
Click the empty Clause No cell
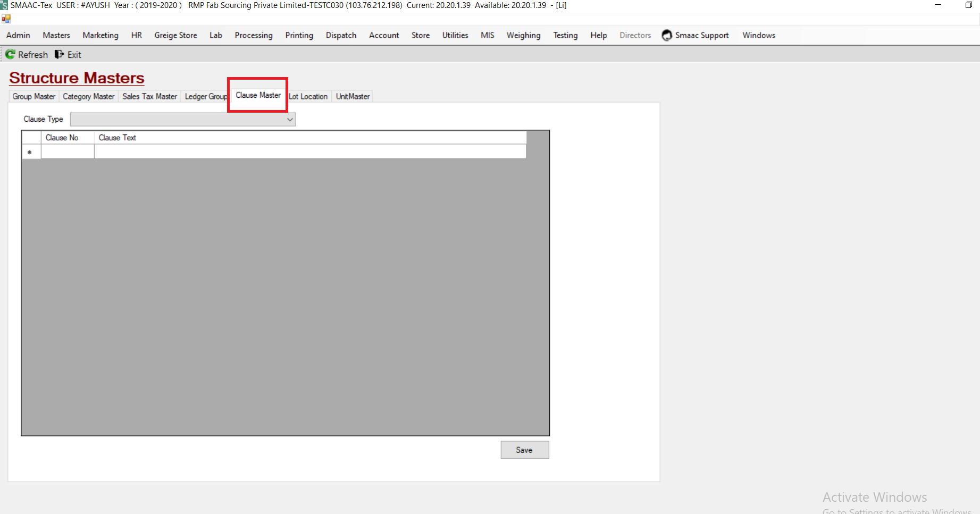(68, 151)
